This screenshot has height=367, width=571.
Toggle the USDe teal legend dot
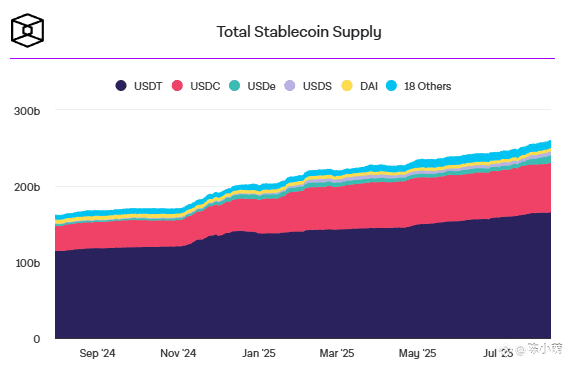235,86
